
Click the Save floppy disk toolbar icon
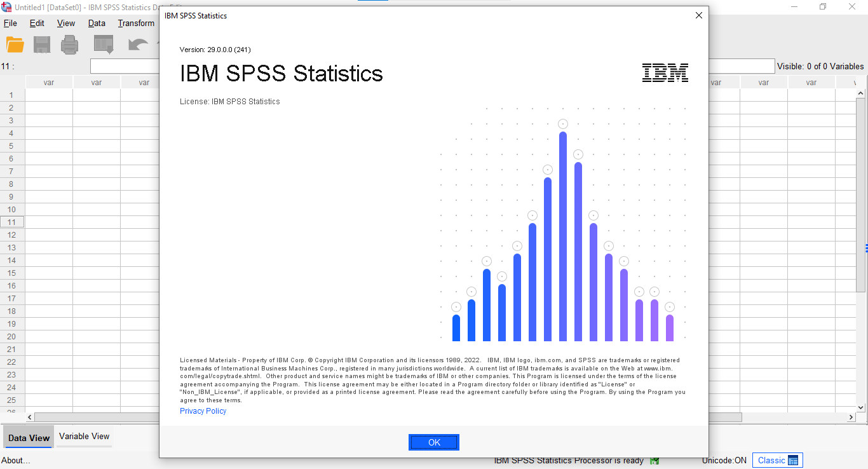click(x=42, y=44)
